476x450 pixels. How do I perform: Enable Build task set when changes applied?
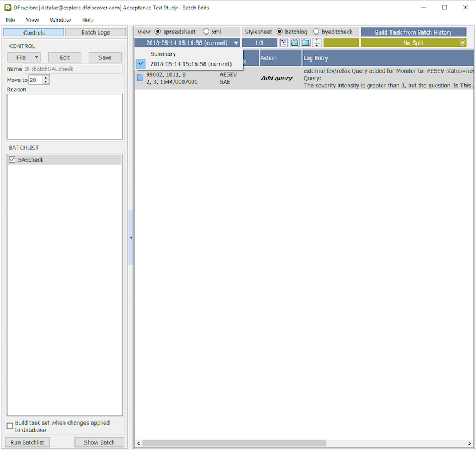[10, 426]
